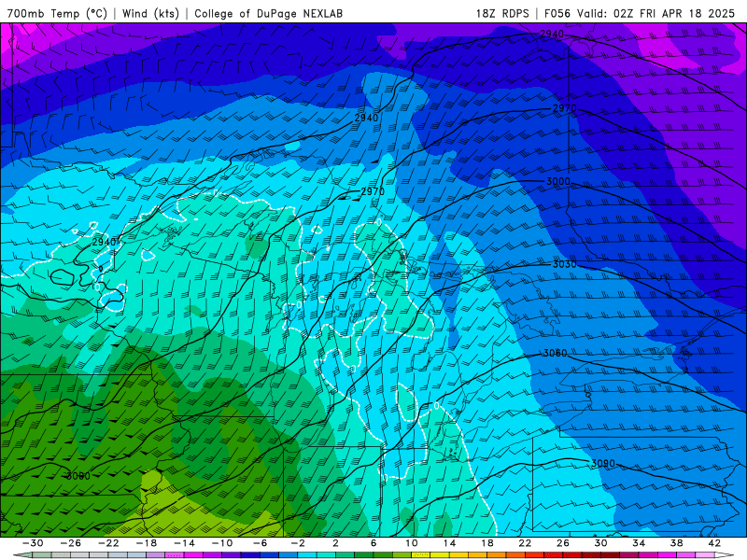Click the '18Z RDPS' model run label

click(x=502, y=13)
